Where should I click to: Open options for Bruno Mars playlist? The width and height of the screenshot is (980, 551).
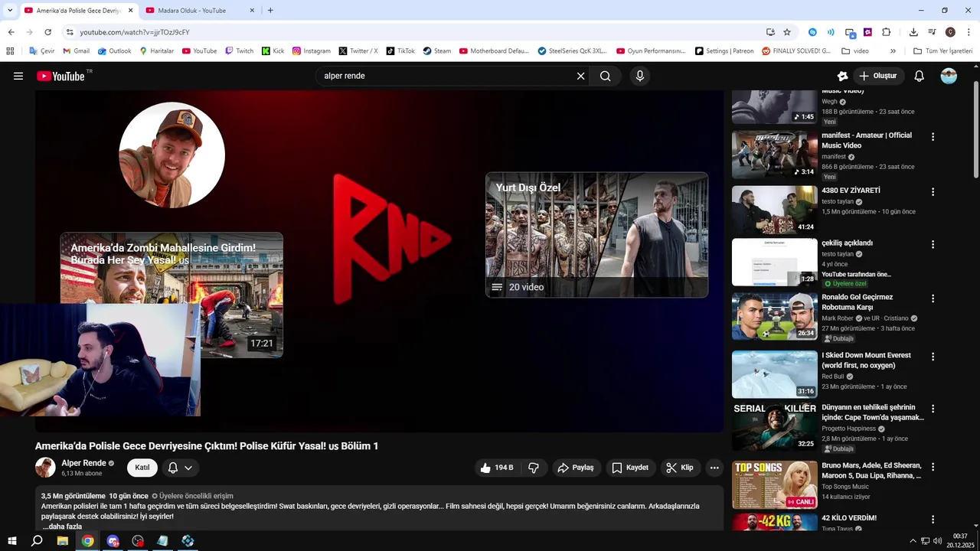pos(933,467)
